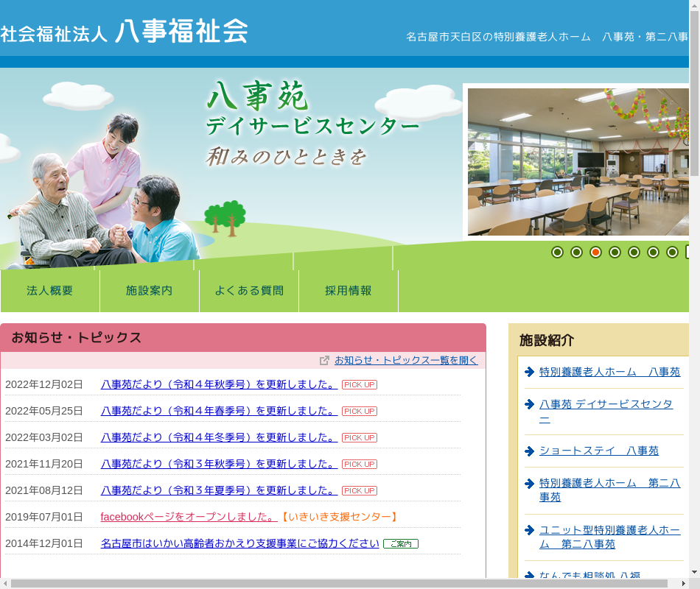Click arrow icon beside 特別養護老人ホーム 八事苑

529,372
